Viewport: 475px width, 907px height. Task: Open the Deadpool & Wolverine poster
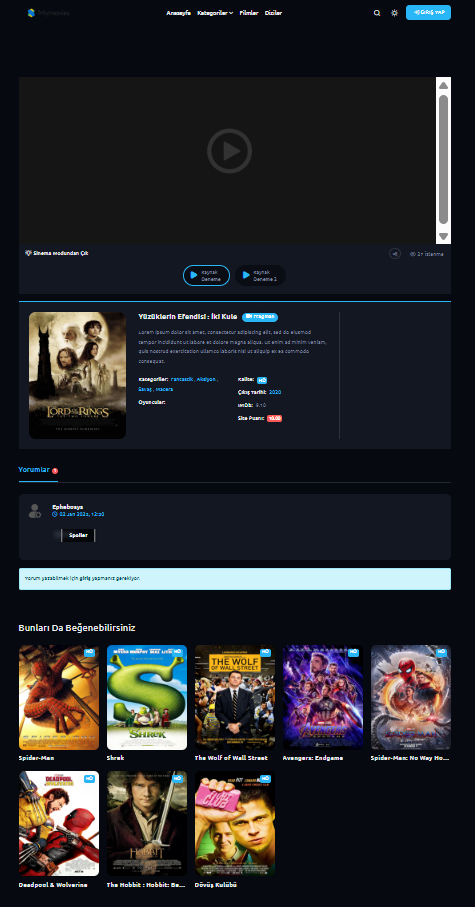[59, 823]
